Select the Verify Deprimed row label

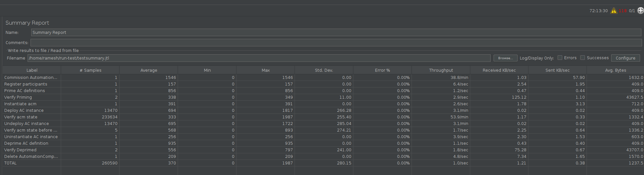coord(20,150)
